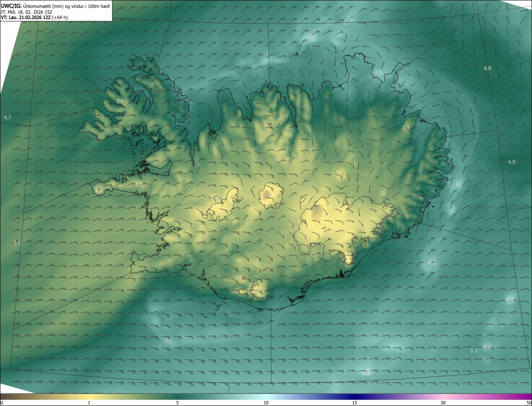The image size is (532, 406).
Task: Click the colorbar tick label 30
Action: (x=443, y=403)
